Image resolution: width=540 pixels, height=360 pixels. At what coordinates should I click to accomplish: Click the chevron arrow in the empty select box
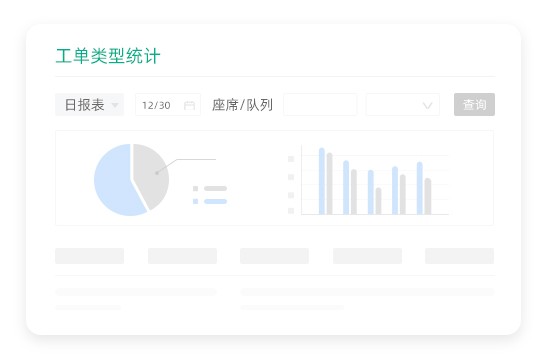tap(427, 105)
